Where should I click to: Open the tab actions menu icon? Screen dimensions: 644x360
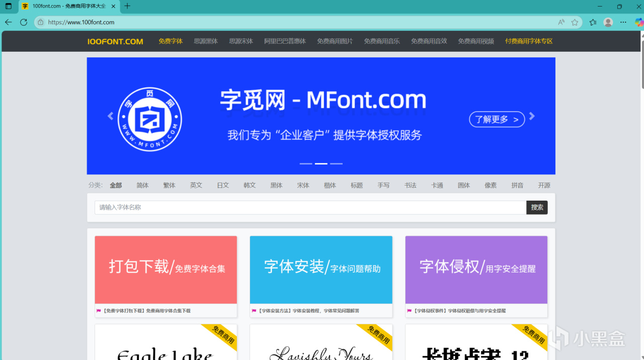tap(9, 6)
